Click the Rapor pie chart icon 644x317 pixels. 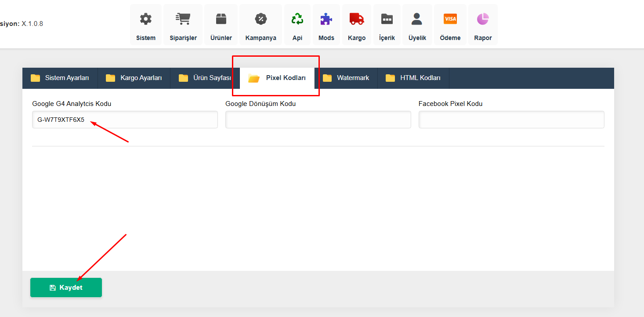coord(483,19)
